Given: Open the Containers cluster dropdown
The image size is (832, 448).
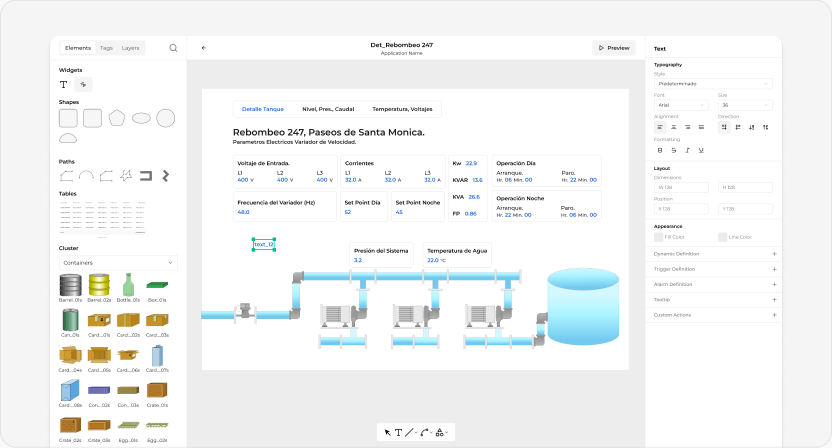Looking at the screenshot, I should click(x=118, y=263).
